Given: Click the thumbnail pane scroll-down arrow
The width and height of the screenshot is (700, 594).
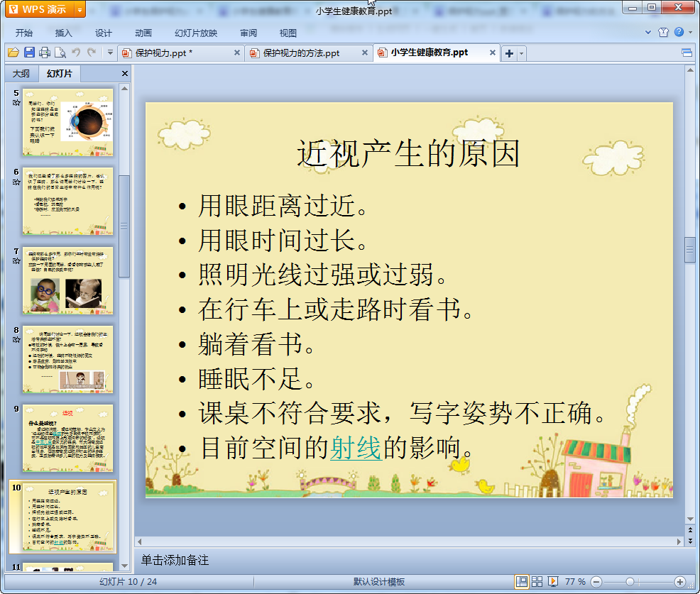Looking at the screenshot, I should (x=124, y=566).
